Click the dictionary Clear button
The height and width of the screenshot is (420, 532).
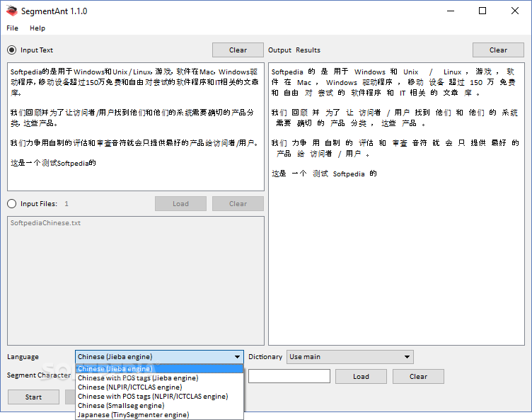click(418, 377)
